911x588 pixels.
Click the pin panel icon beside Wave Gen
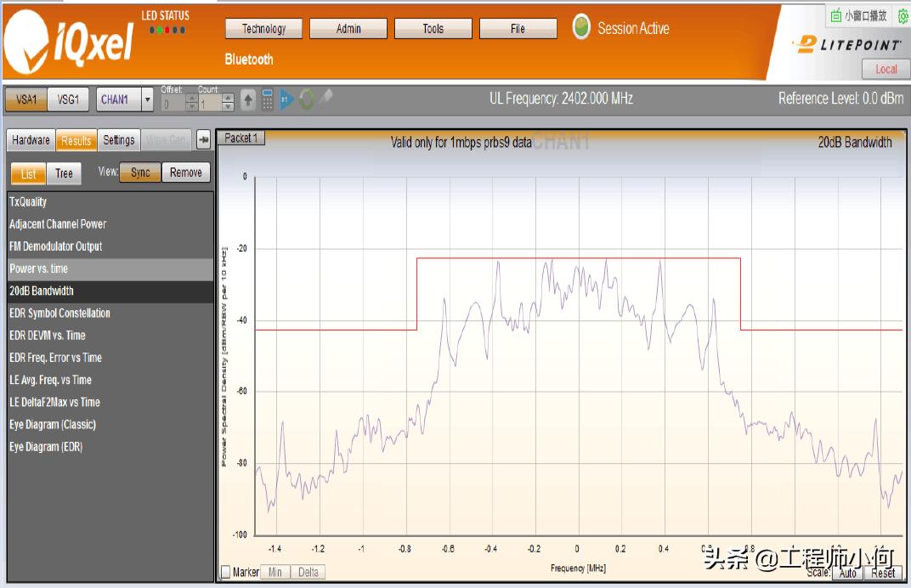click(x=203, y=139)
